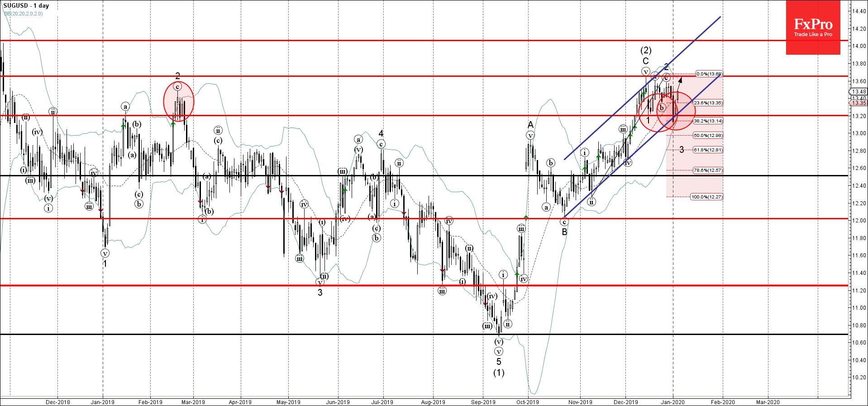Viewport: 868px width, 406px height.
Task: Click the black forecast arrow near Jan-2020
Action: coord(679,84)
